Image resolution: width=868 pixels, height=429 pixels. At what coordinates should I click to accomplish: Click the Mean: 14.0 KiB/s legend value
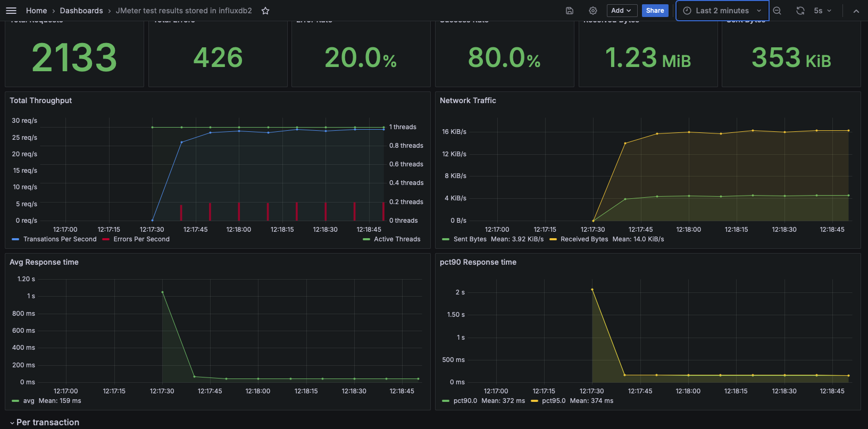pos(638,239)
